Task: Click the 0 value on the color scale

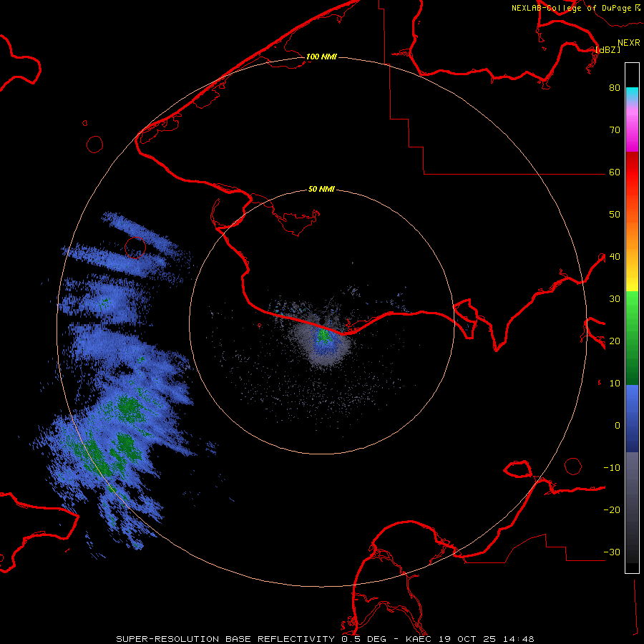Action: [x=618, y=426]
